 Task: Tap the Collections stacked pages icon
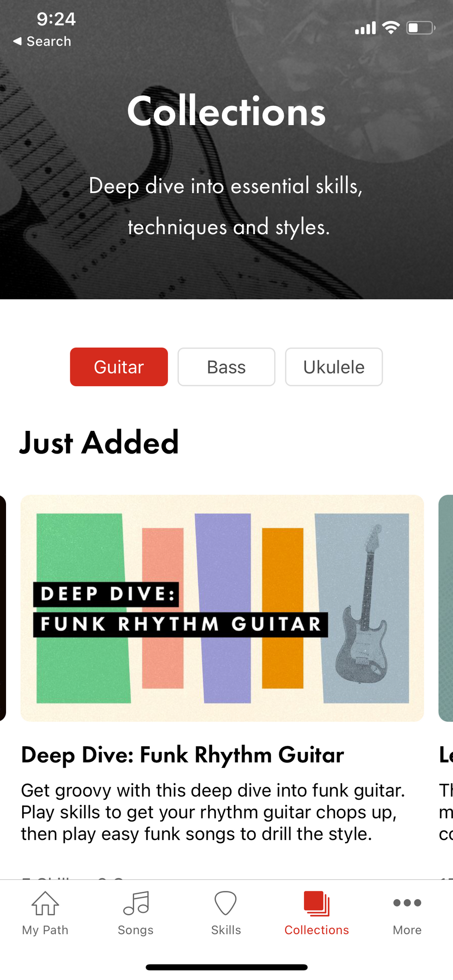pos(317,903)
